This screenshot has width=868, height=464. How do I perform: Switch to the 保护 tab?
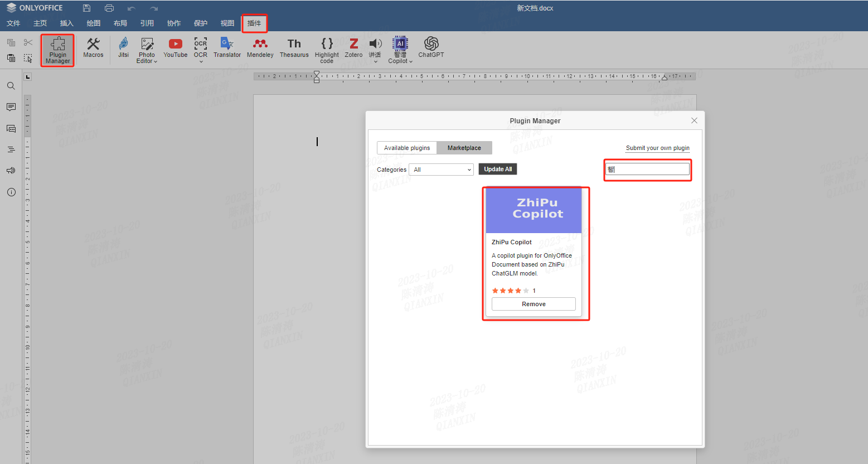point(201,23)
